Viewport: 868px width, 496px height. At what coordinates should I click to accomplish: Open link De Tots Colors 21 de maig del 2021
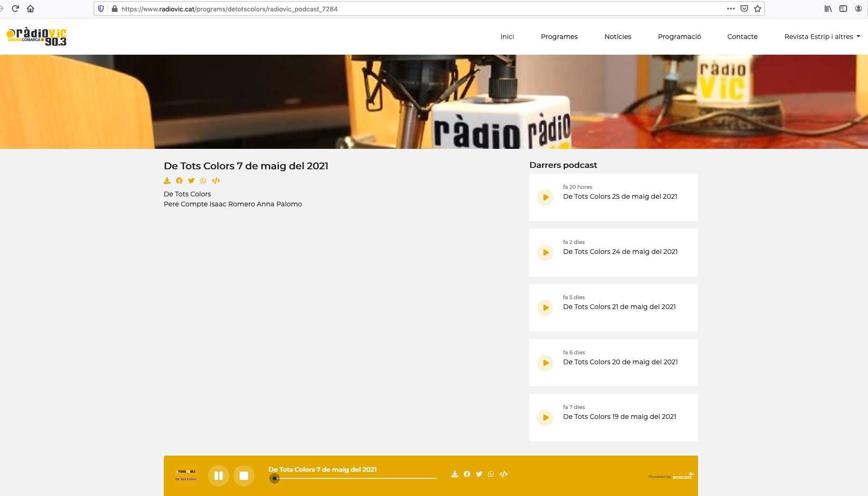click(619, 307)
